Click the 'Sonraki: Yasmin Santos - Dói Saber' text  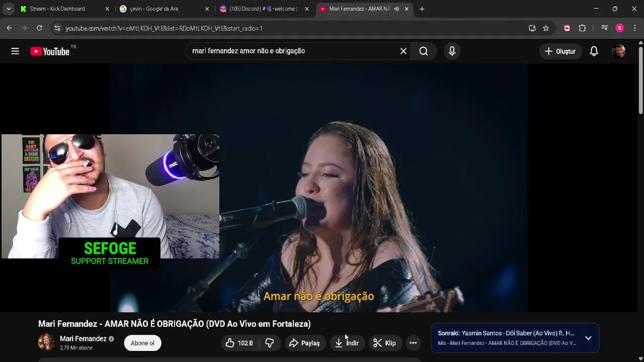[x=506, y=333]
